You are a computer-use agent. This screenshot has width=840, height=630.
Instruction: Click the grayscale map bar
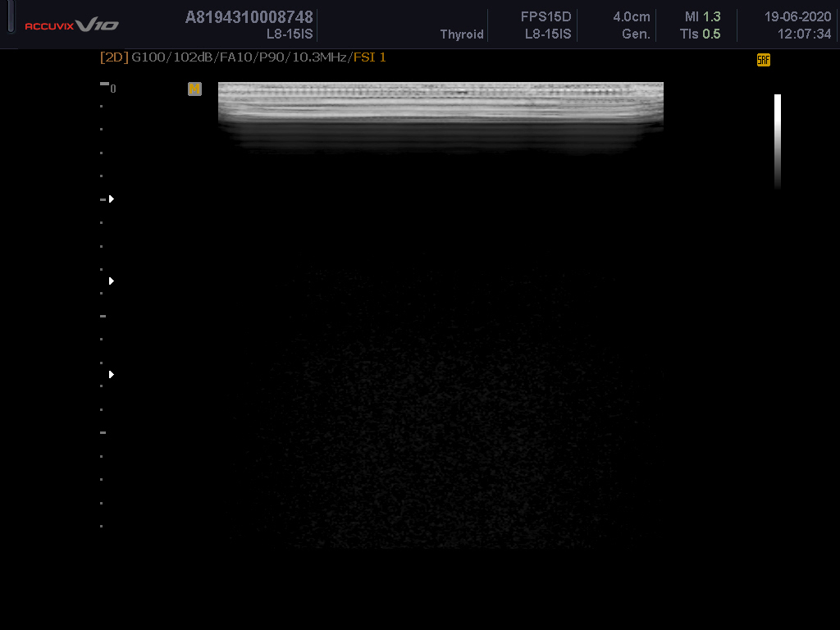click(x=777, y=140)
